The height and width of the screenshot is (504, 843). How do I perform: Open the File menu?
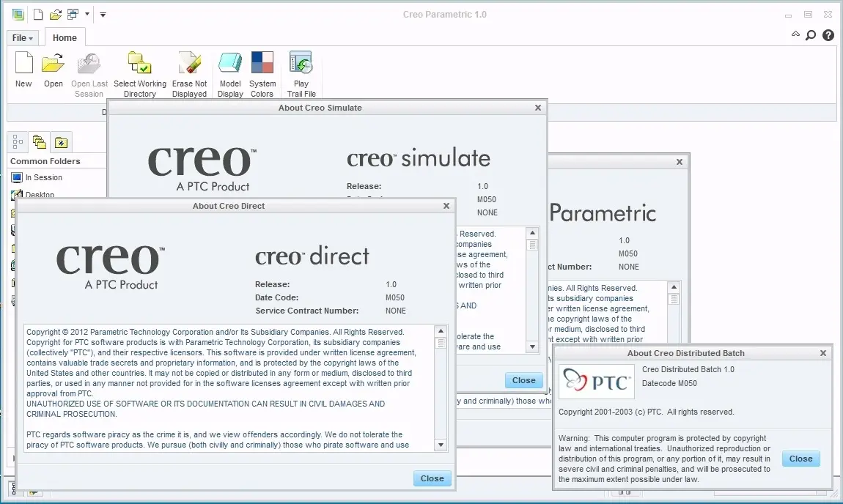pyautogui.click(x=23, y=37)
